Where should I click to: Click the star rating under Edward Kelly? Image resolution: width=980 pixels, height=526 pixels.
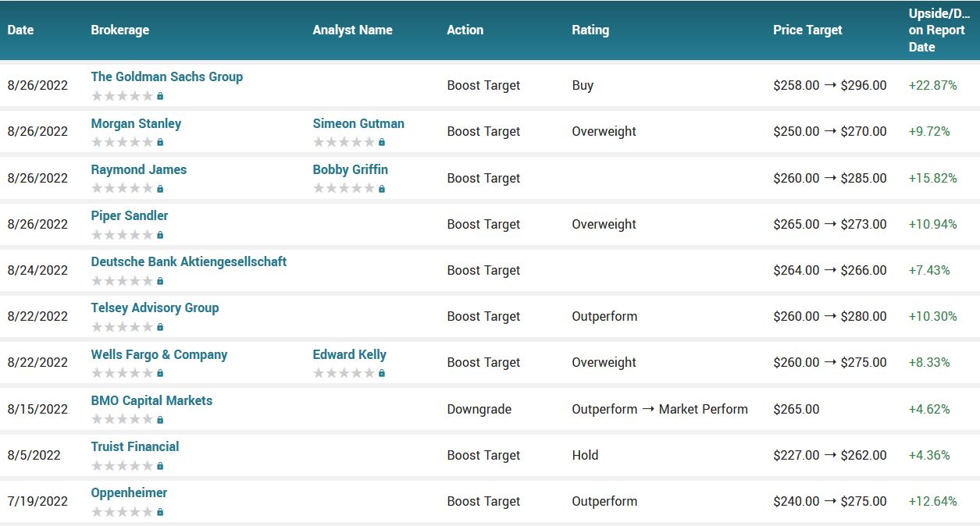[344, 373]
